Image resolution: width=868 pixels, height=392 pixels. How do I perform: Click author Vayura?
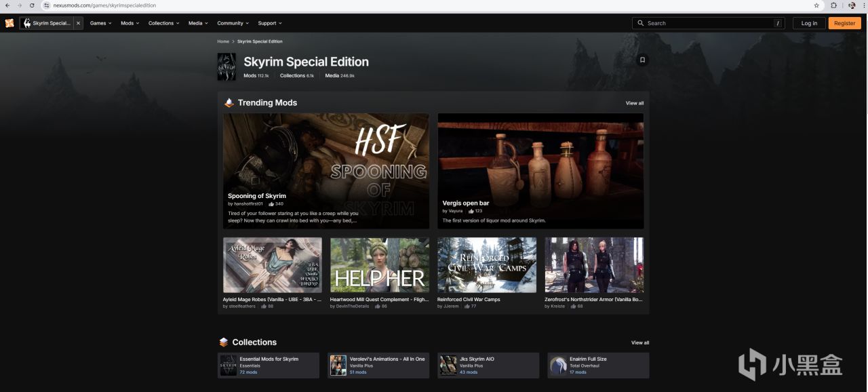[456, 211]
